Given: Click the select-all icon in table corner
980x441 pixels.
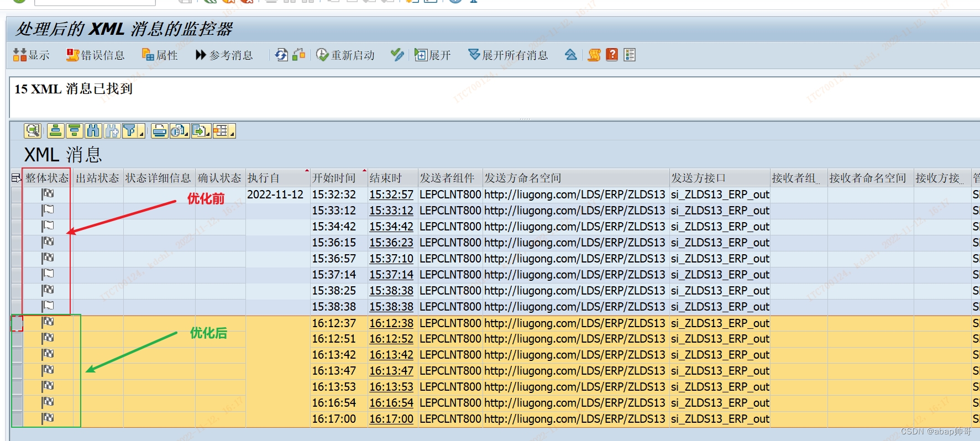Looking at the screenshot, I should (x=16, y=178).
